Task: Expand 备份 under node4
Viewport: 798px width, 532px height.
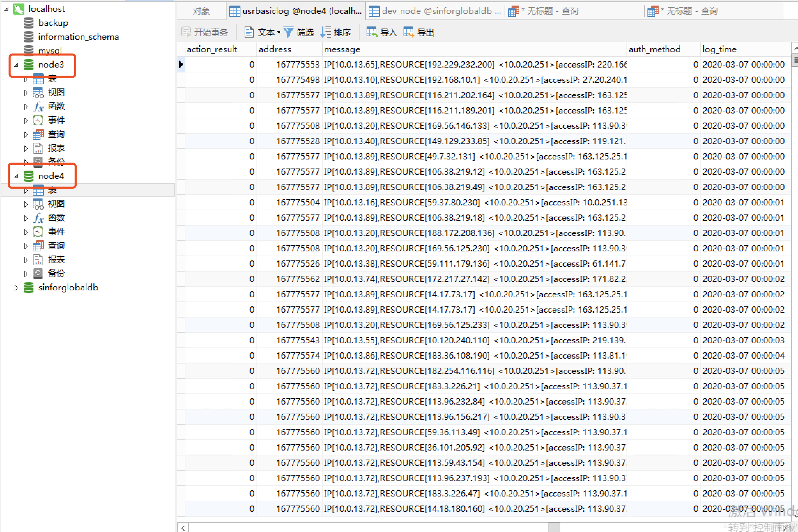Action: [x=26, y=274]
